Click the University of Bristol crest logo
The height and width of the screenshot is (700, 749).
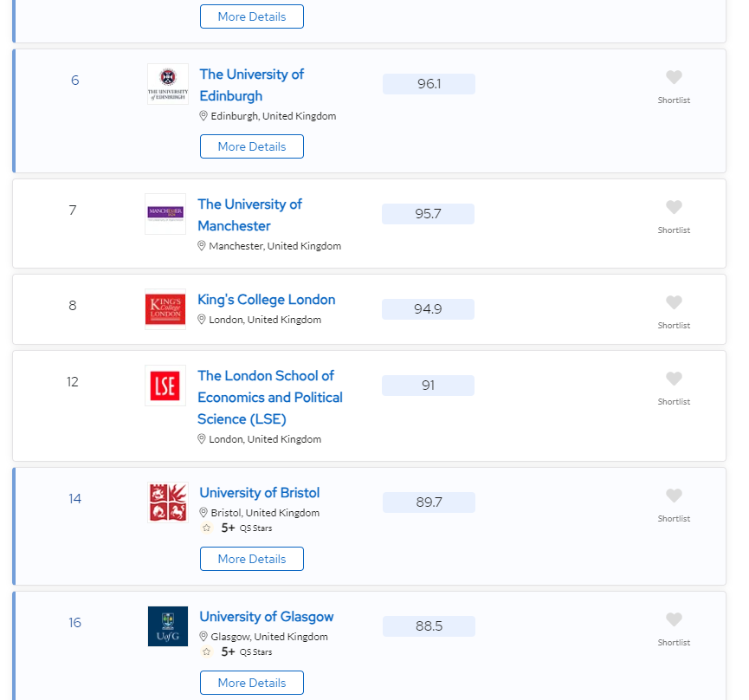(x=168, y=502)
